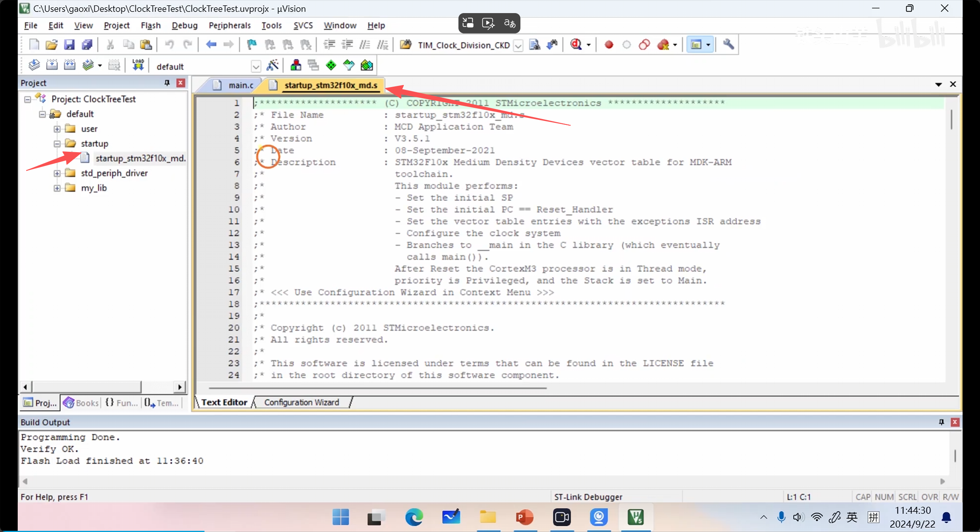
Task: Open TIM_Clock_Division_CKD find dropdown
Action: [x=518, y=45]
